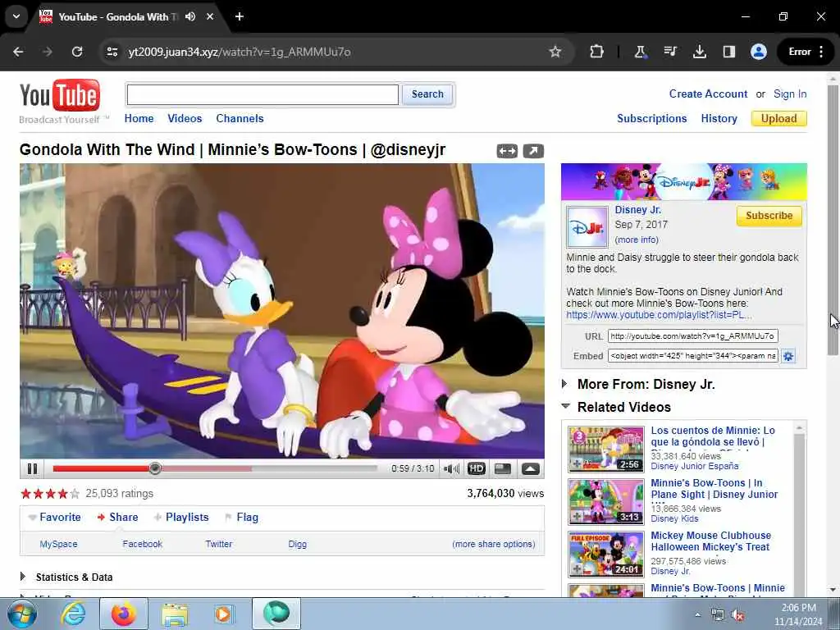This screenshot has width=840, height=630.
Task: Click the video progress scrubber knob
Action: click(155, 468)
